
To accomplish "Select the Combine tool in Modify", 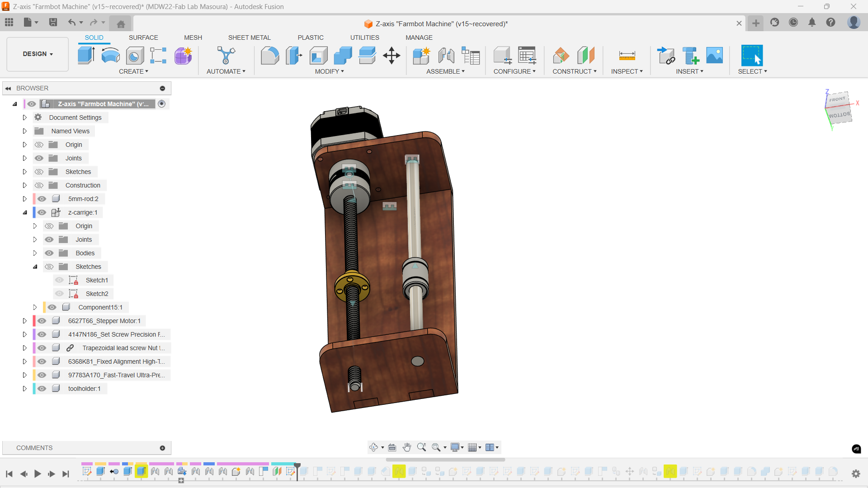I will coord(343,56).
